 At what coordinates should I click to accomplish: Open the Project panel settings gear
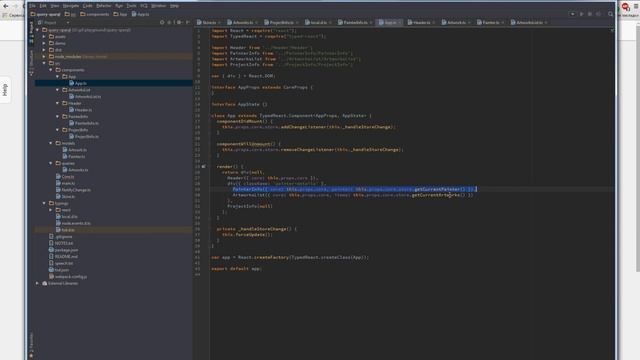tap(179, 22)
